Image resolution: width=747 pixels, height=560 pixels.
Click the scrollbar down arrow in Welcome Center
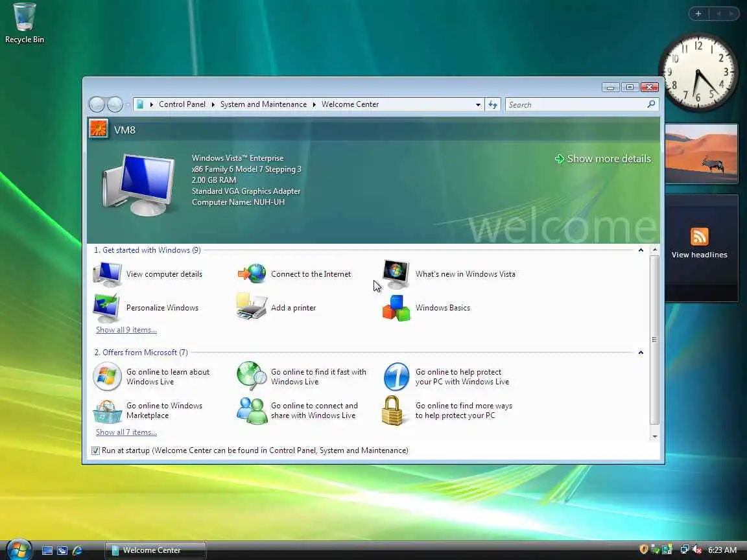tap(654, 436)
